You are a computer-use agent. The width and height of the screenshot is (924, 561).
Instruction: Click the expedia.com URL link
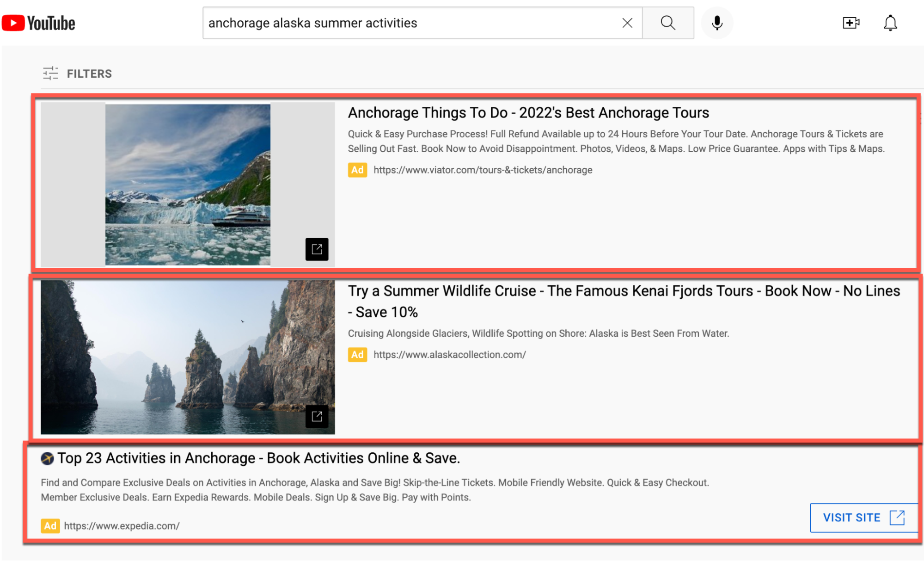coord(122,526)
